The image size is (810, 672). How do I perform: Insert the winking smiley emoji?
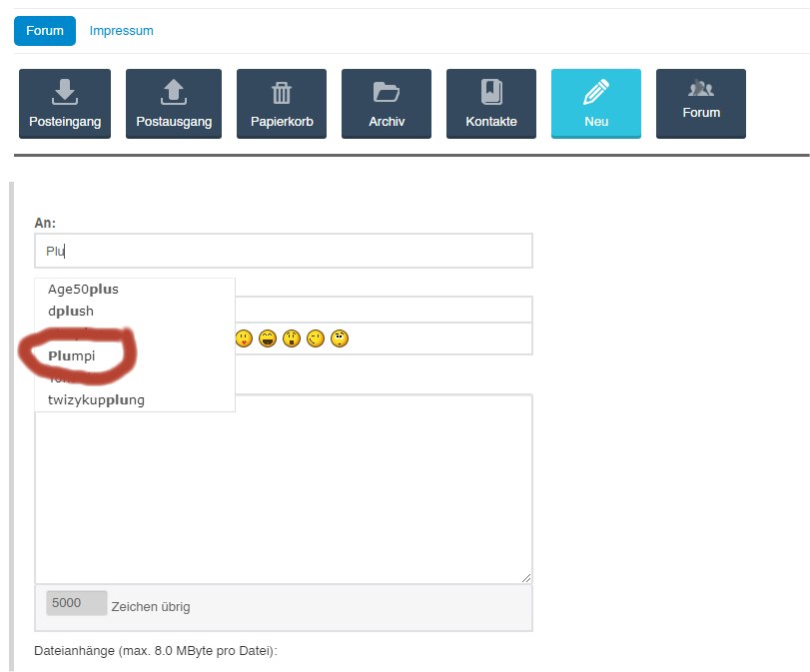click(317, 339)
